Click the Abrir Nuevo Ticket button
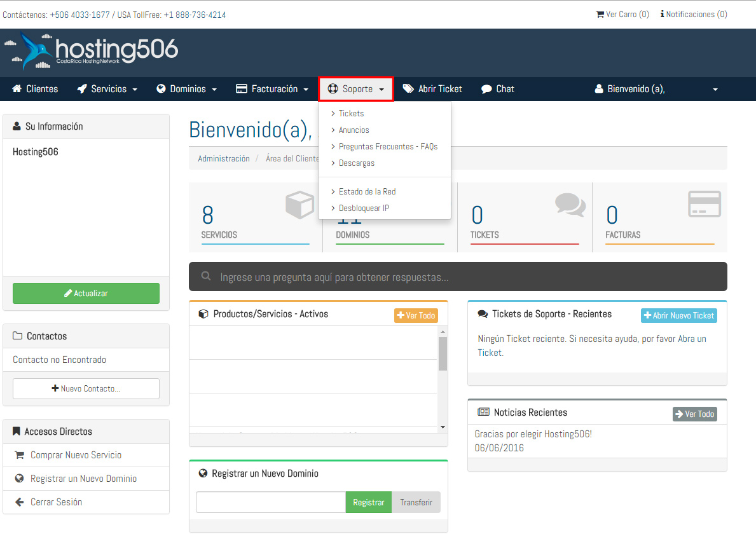Screen dimensions: 756x553 click(678, 315)
